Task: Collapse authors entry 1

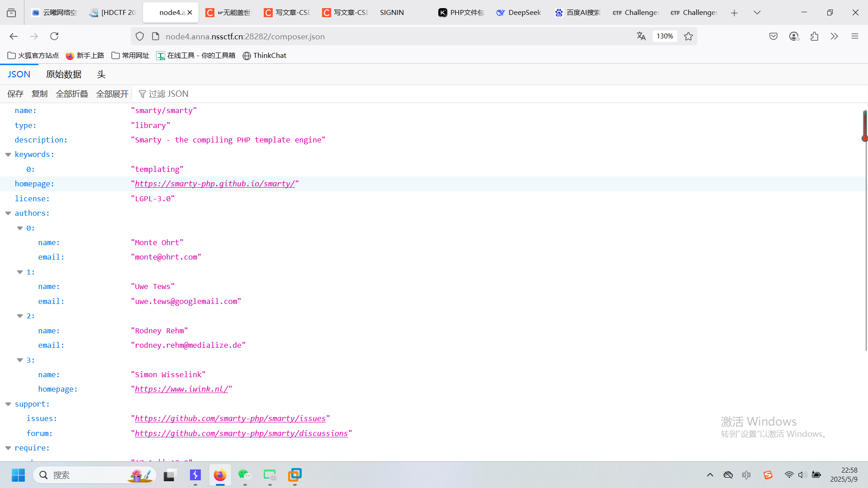Action: click(20, 272)
